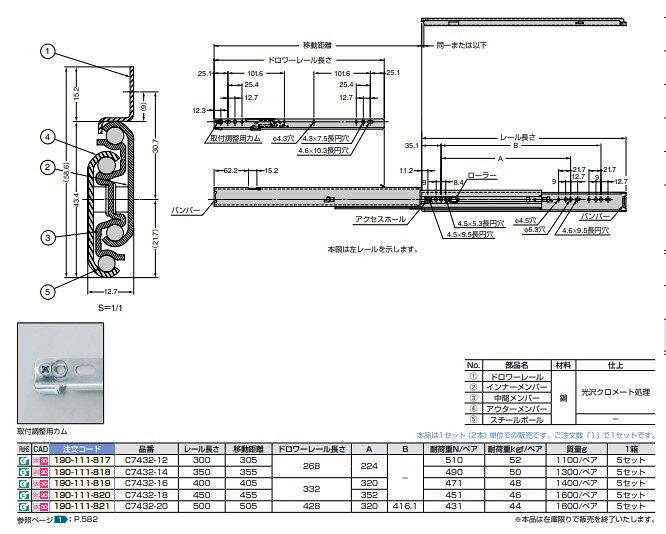The image size is (666, 534).
Task: Open the pink CAD icon for 190-111-817
Action: click(40, 460)
